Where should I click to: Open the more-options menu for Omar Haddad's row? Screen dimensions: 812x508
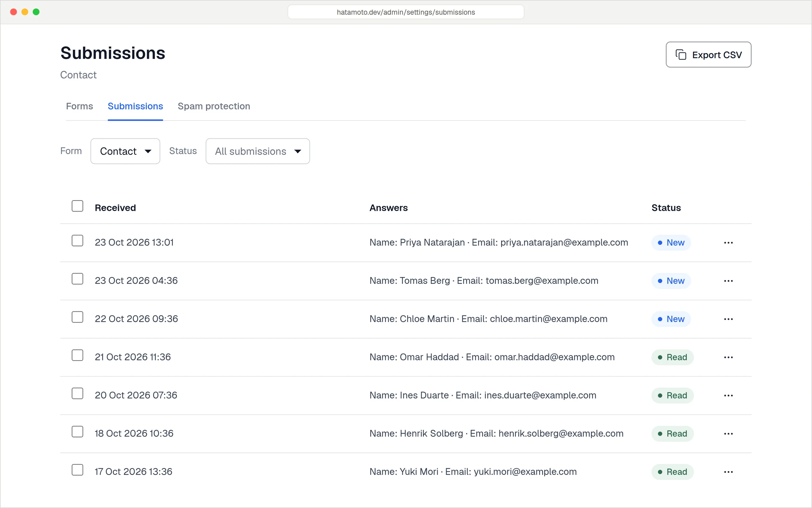(728, 357)
